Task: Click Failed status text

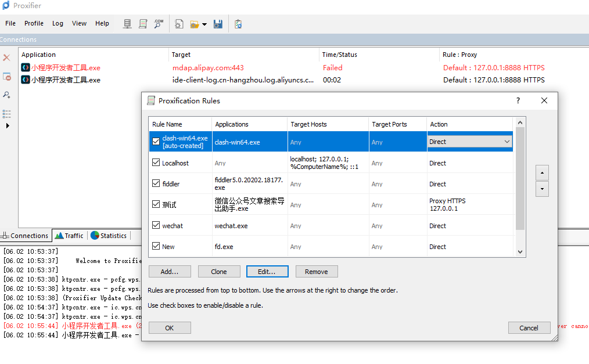Action: click(332, 67)
